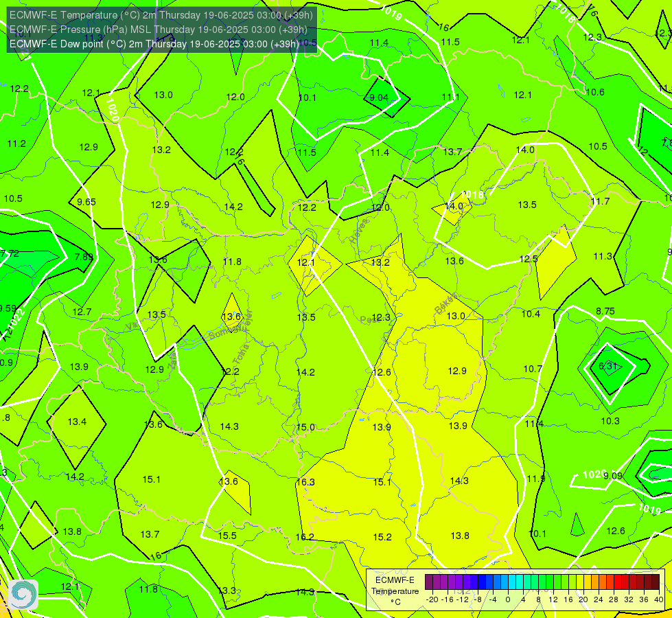Click the 11.7 map value
This screenshot has height=618, width=672.
point(600,201)
